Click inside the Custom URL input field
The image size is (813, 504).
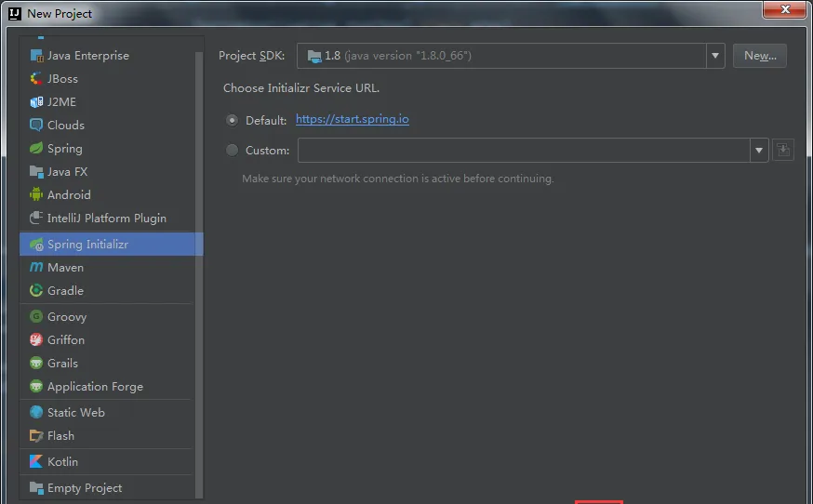click(x=524, y=151)
